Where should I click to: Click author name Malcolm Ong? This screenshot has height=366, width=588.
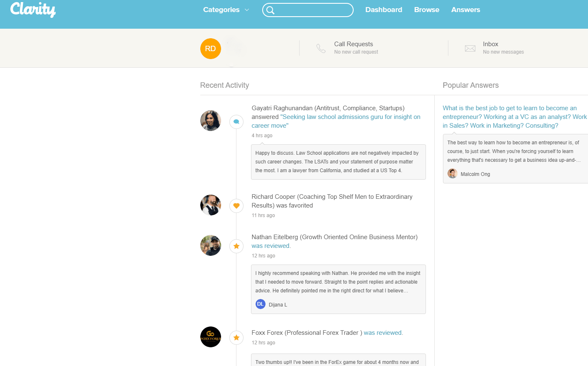point(475,174)
